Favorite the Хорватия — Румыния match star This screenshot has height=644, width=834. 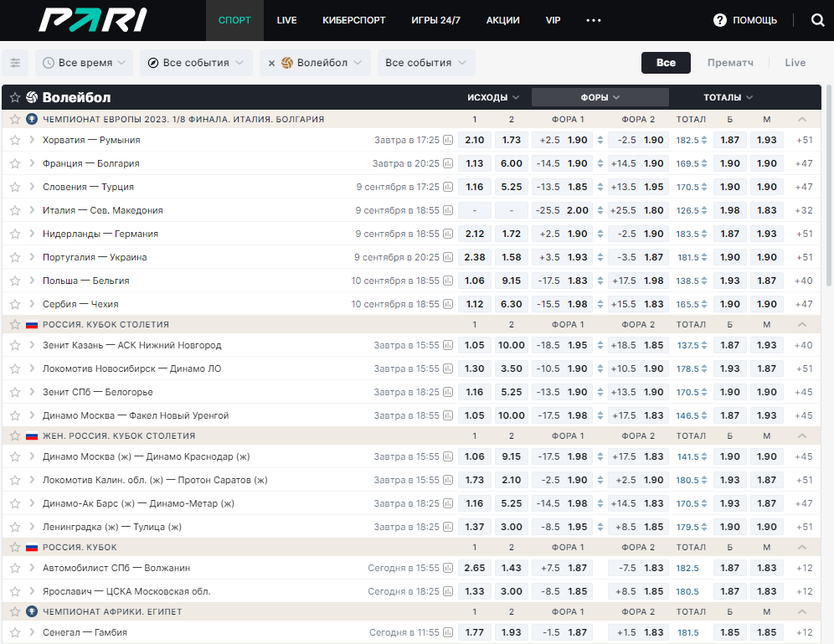click(15, 140)
